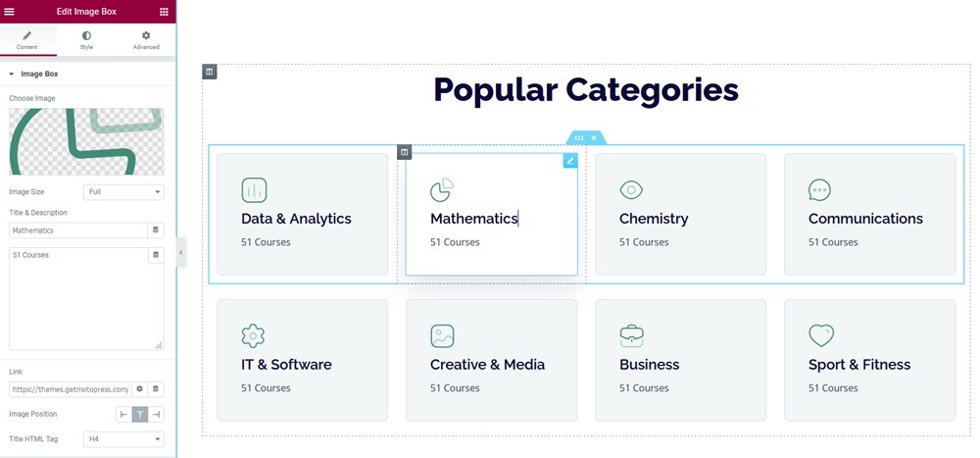The width and height of the screenshot is (980, 458).
Task: Click the column handle icon above Mathematics box
Action: click(405, 152)
